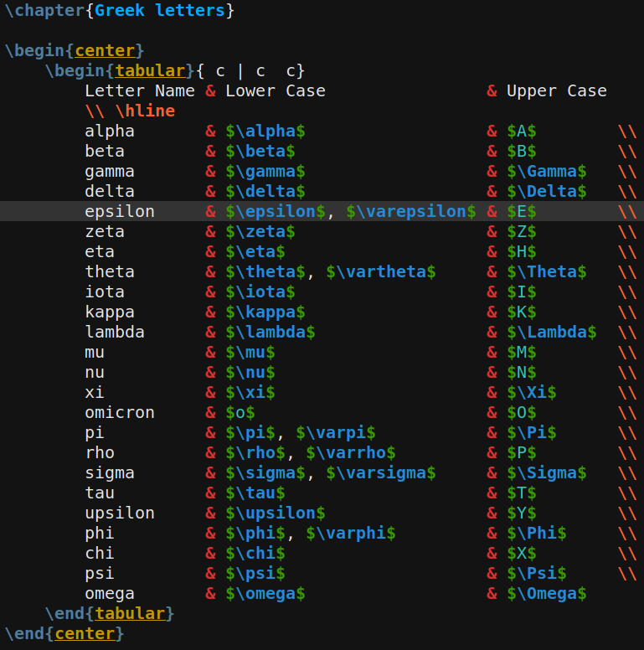Click 'epsilon' name on the highlighted line
Image resolution: width=644 pixels, height=650 pixels.
pos(120,211)
